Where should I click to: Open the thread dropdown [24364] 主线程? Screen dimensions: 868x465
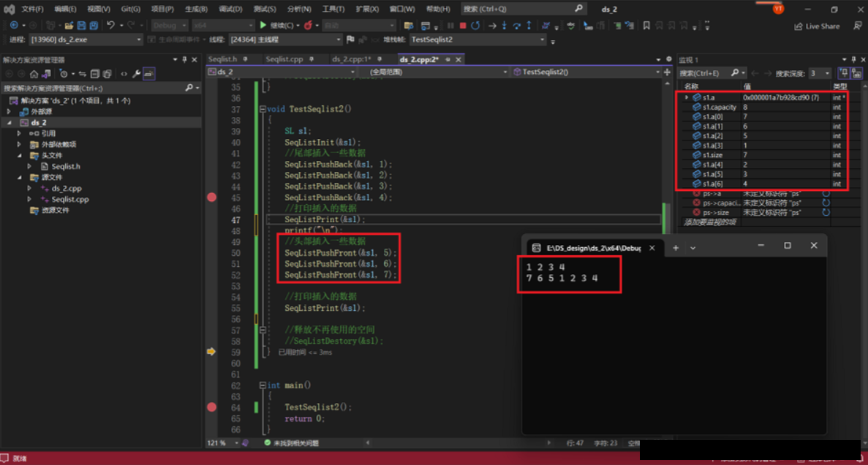(284, 39)
